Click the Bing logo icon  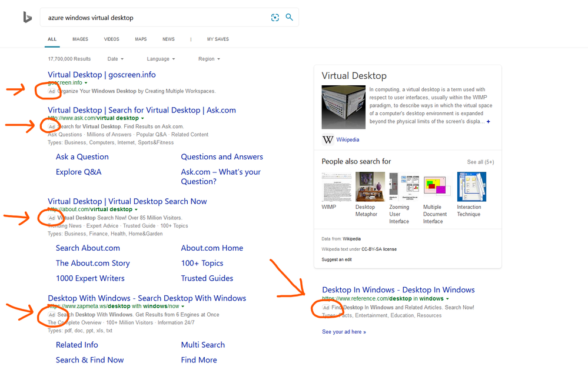coord(28,17)
